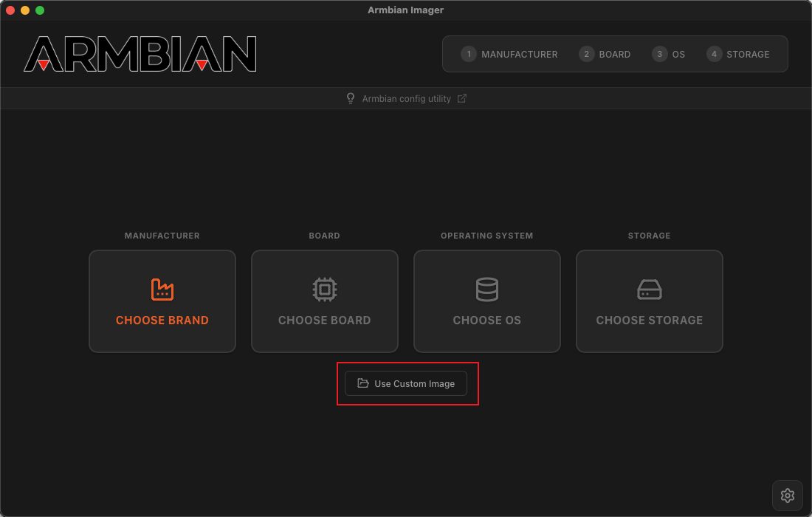Click the Use Custom Image button text

[x=414, y=384]
